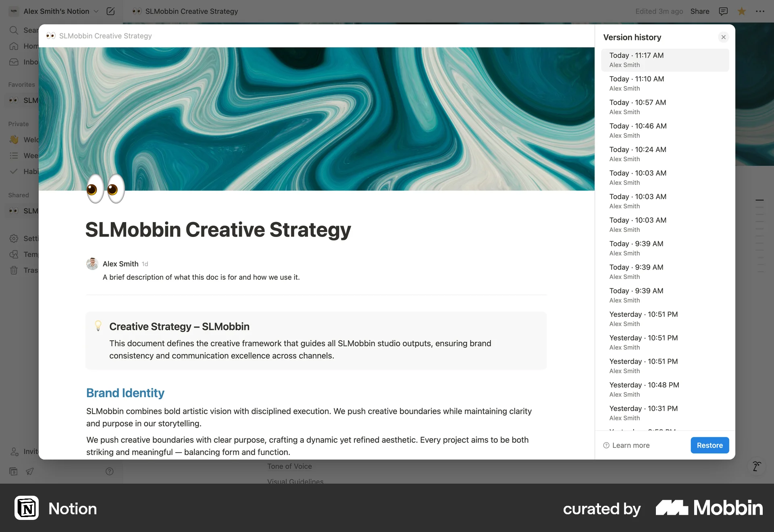
Task: Open the Notion Calendar icon at bottom
Action: (13, 471)
